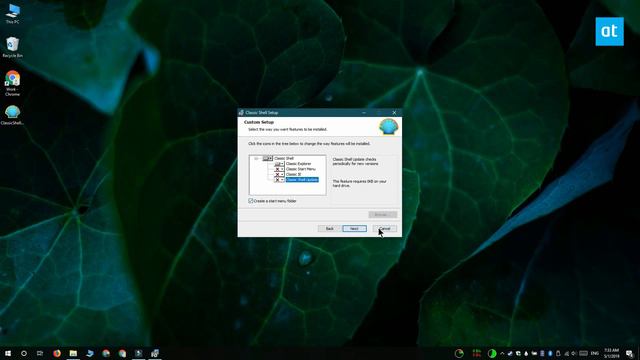
Task: Open the Windows Start menu
Action: point(8,353)
